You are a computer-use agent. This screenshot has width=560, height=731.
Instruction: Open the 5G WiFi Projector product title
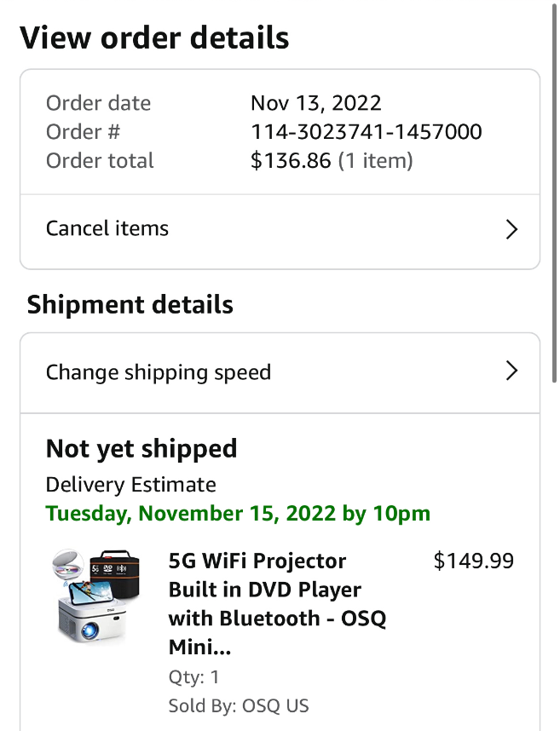click(x=277, y=604)
